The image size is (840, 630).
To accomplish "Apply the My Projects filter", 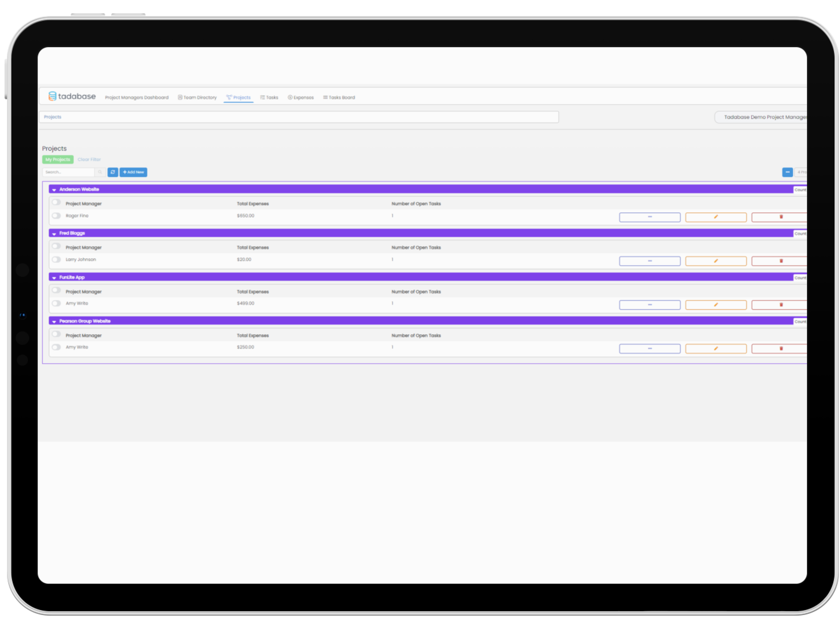I will pos(58,160).
